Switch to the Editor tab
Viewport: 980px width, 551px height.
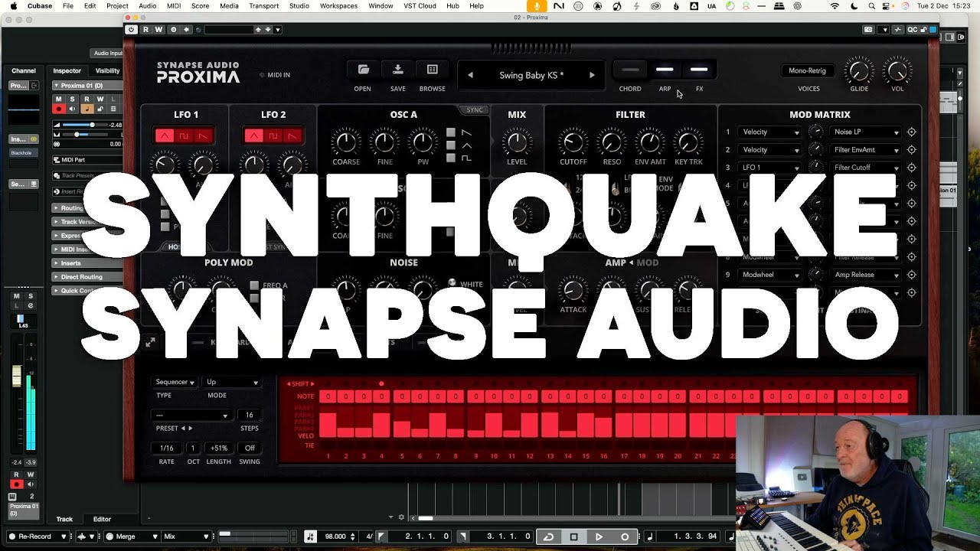102,519
